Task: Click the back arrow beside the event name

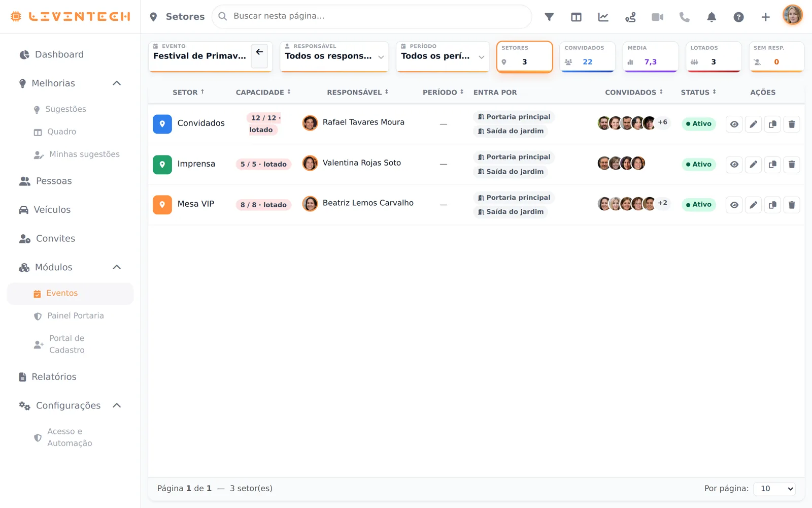Action: (259, 52)
